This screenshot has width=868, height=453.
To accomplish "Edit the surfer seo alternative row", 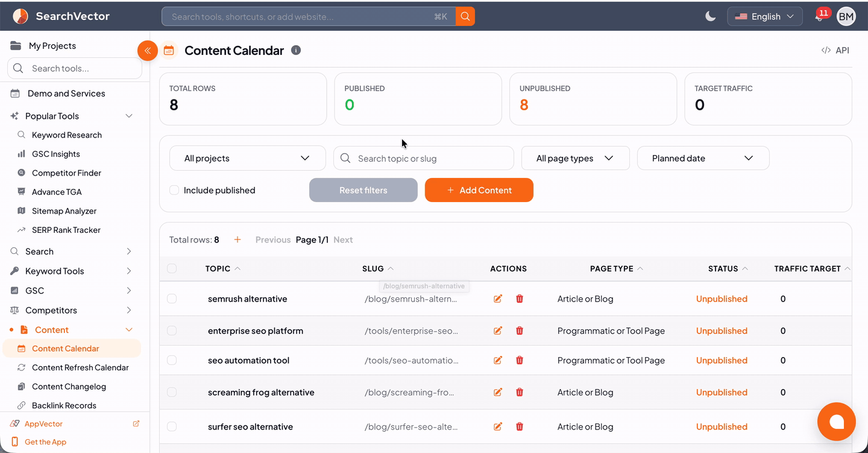I will (498, 426).
